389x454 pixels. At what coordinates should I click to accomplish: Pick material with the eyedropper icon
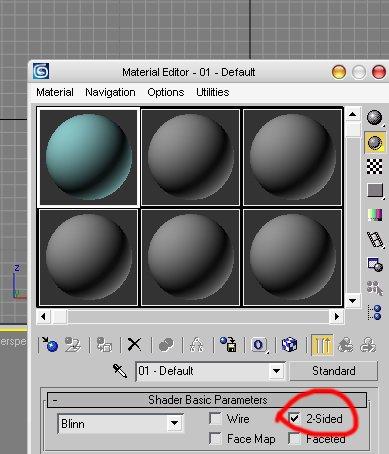(x=120, y=371)
